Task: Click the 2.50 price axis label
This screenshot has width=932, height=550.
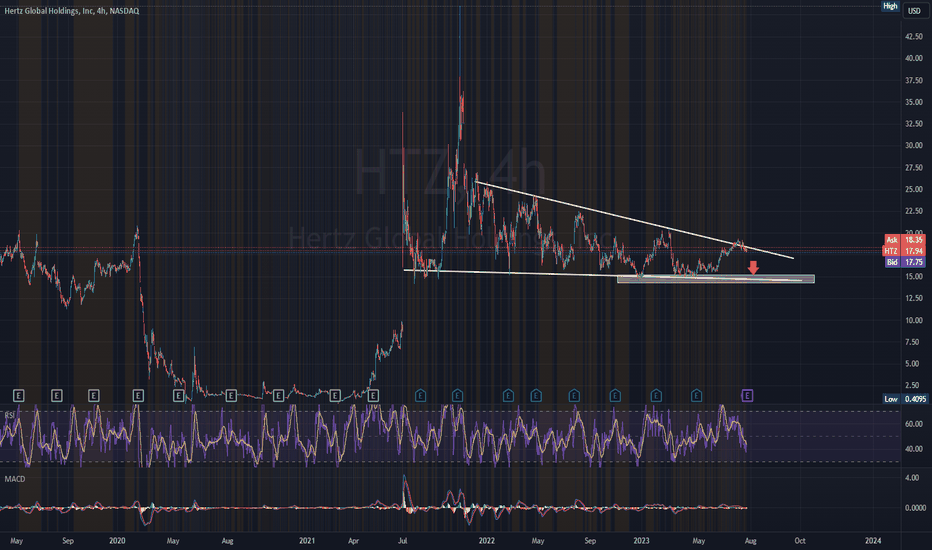Action: pyautogui.click(x=914, y=385)
